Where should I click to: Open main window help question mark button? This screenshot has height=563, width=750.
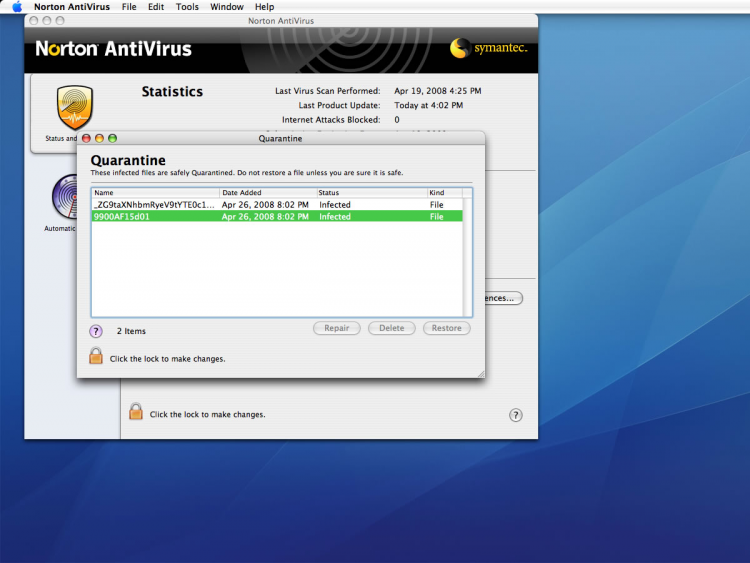[515, 415]
